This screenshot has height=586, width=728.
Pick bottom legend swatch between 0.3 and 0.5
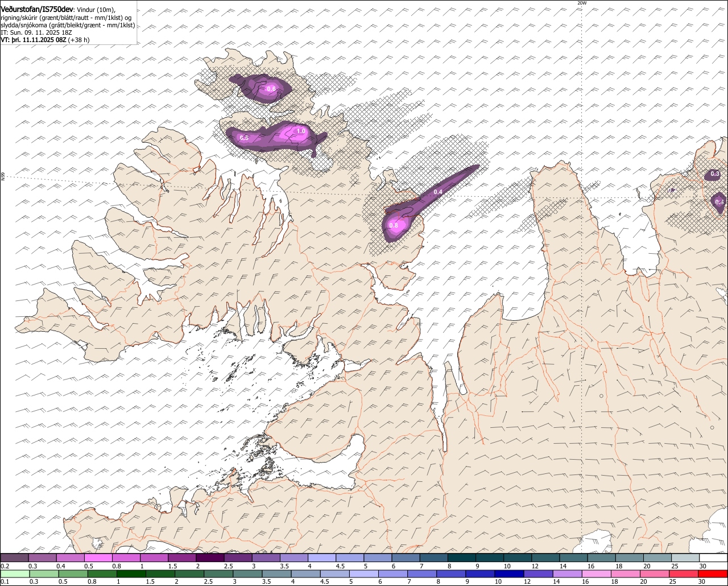pyautogui.click(x=44, y=573)
